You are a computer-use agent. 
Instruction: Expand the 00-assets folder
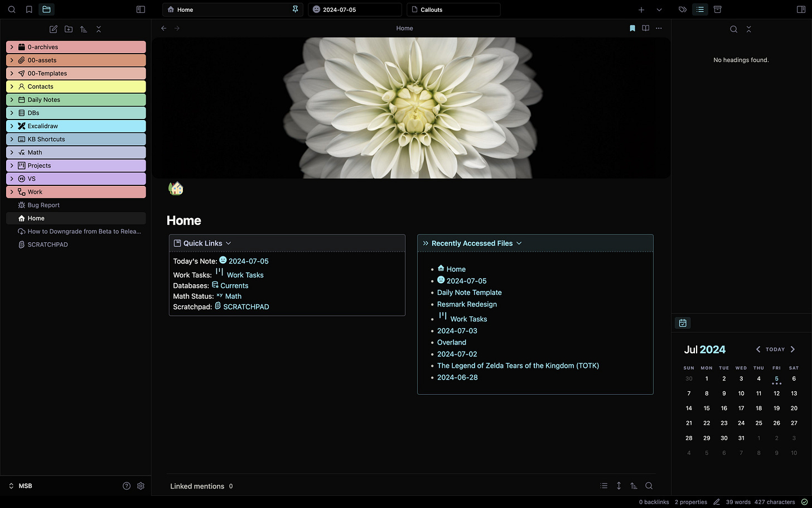point(76,60)
